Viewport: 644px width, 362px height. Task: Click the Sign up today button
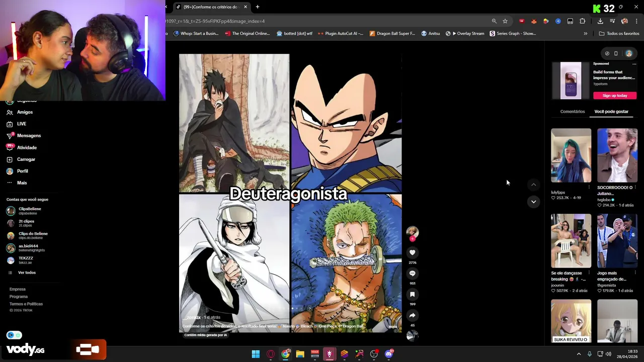click(615, 96)
